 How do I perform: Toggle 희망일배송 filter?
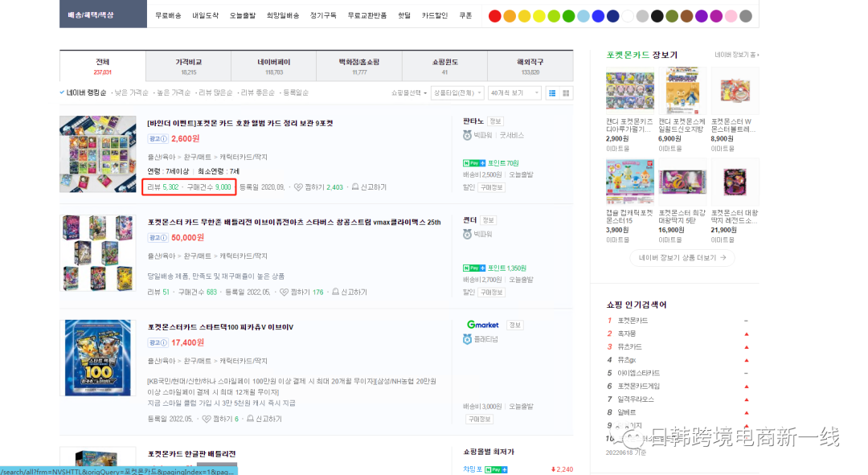(283, 15)
